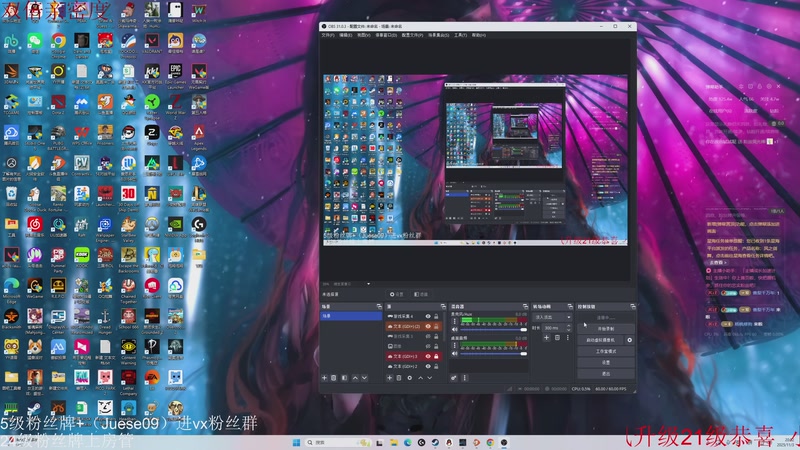The height and width of the screenshot is (450, 800).
Task: Open 麦克风/Aux channel options menu
Action: [455, 321]
